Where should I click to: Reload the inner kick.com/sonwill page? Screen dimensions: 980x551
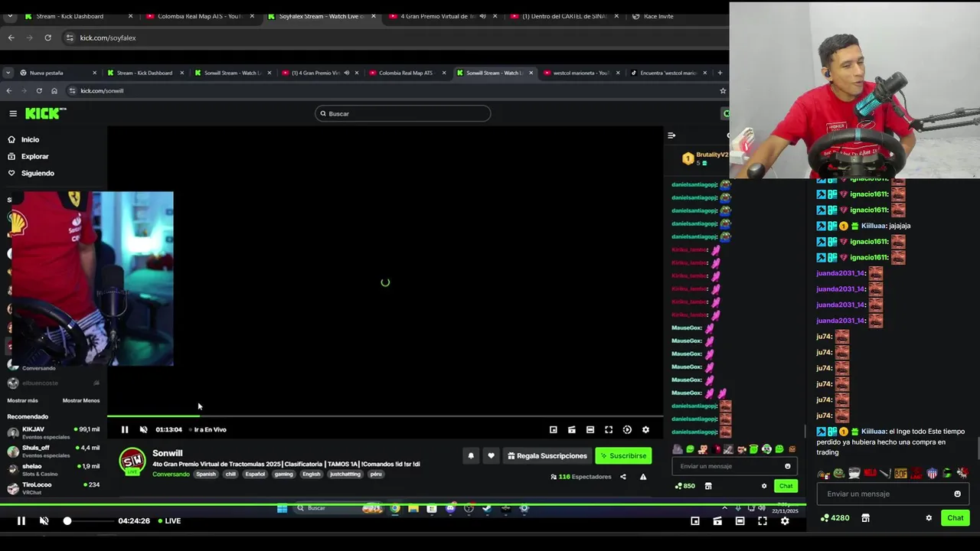(39, 90)
